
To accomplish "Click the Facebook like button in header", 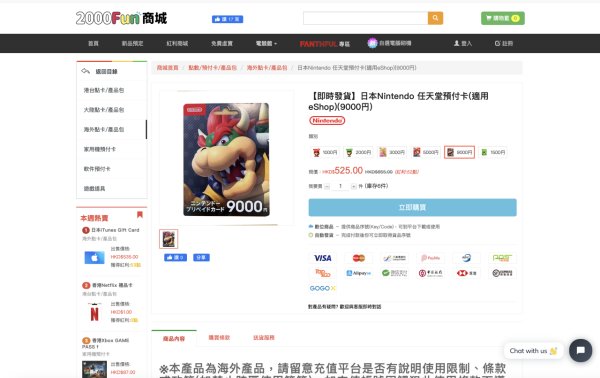I will [227, 19].
